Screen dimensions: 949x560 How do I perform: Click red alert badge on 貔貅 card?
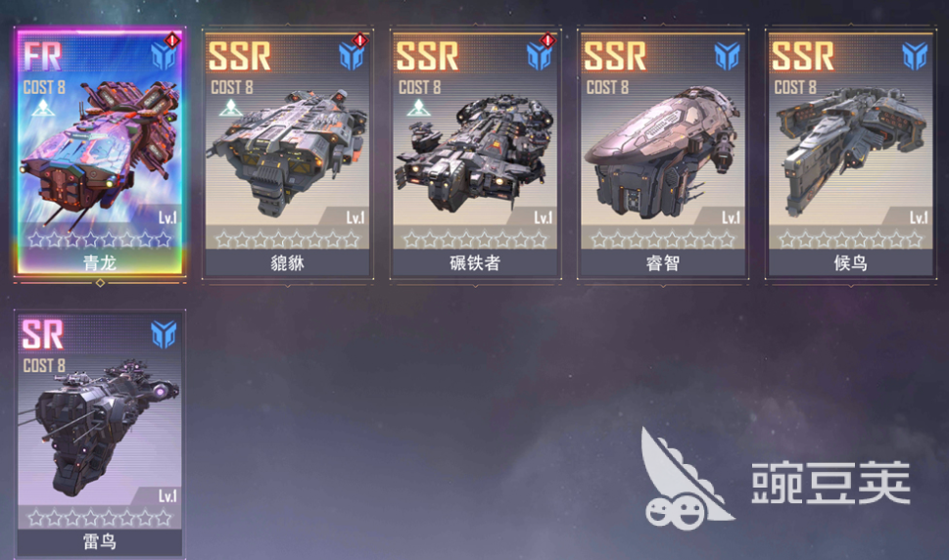pyautogui.click(x=360, y=40)
